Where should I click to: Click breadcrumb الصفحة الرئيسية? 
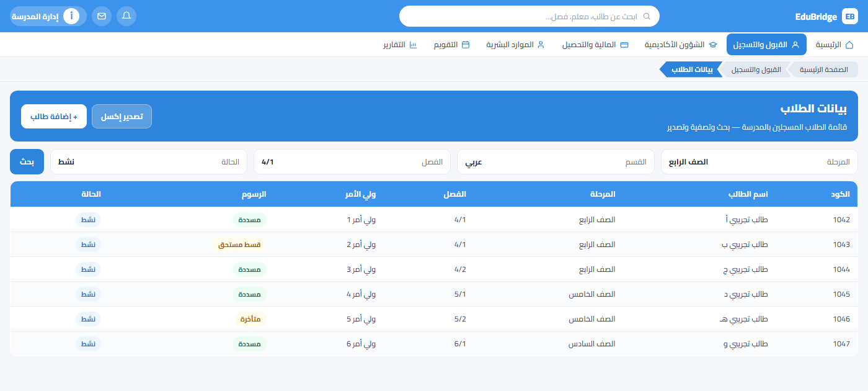[824, 70]
